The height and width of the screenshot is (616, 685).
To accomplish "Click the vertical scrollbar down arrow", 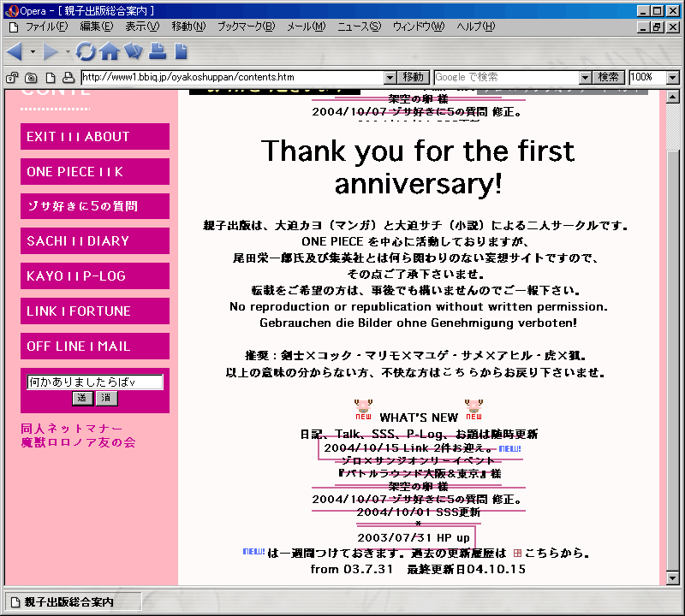I will click(673, 578).
